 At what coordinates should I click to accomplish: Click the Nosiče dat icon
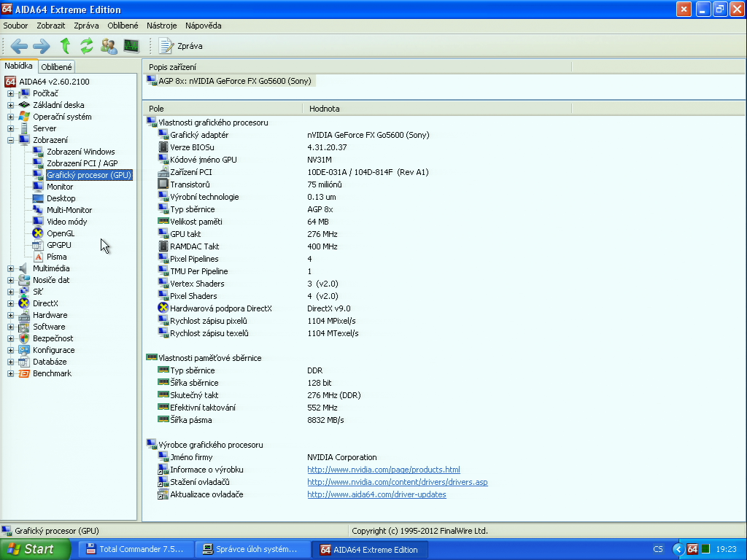24,280
